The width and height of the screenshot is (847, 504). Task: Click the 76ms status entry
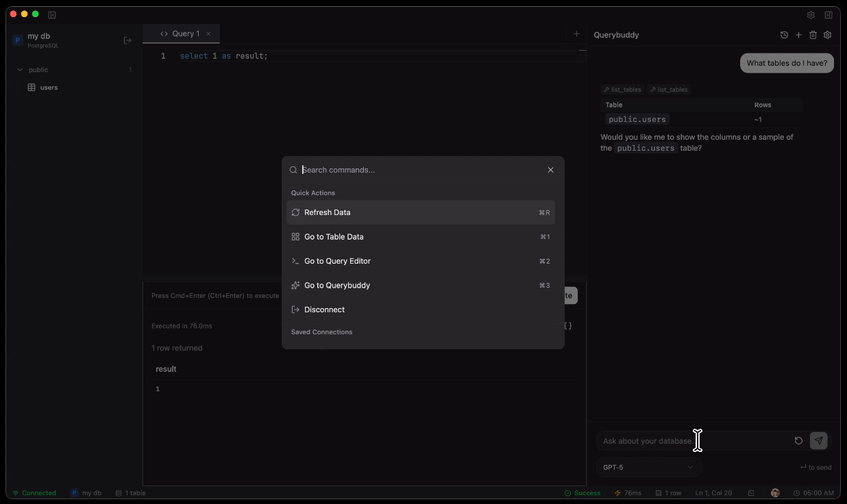coord(628,493)
